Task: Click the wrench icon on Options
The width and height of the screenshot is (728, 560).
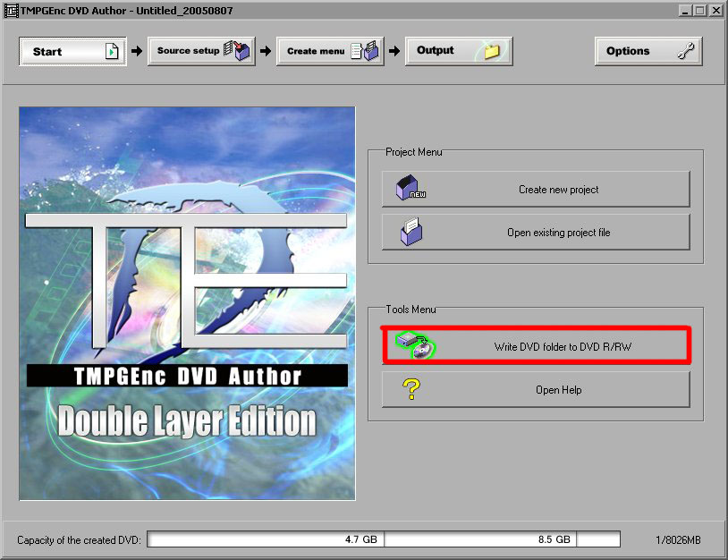Action: (x=685, y=51)
